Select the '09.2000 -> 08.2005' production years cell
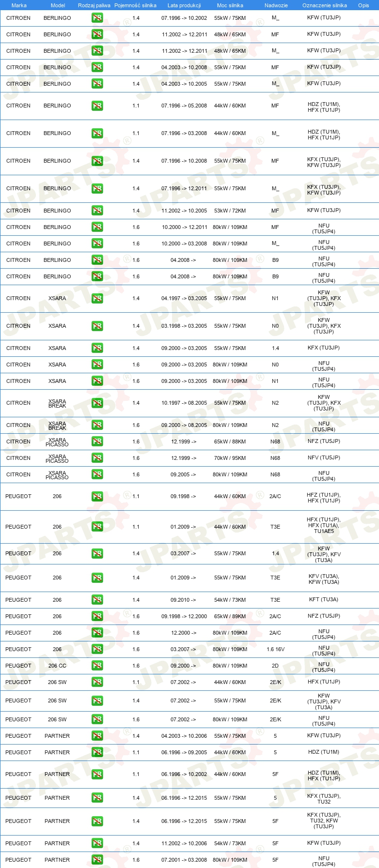Viewport: 379px width, 868px height. [184, 425]
